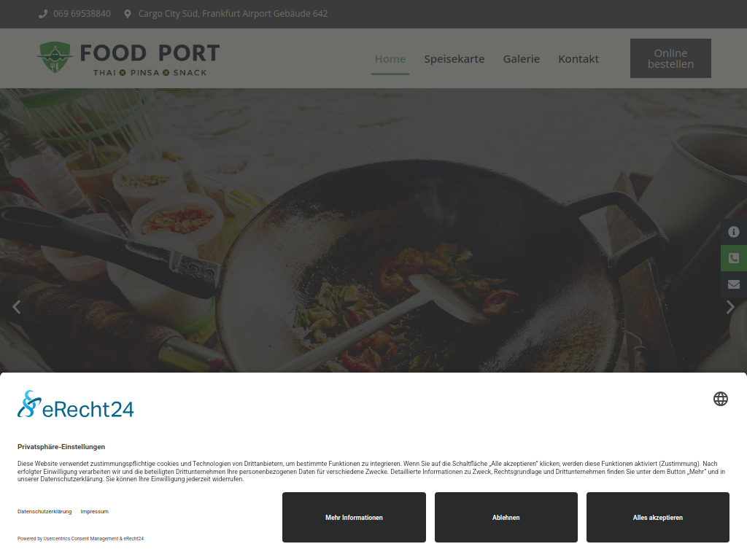Open the Impressum link
This screenshot has width=747, height=560.
click(x=94, y=511)
